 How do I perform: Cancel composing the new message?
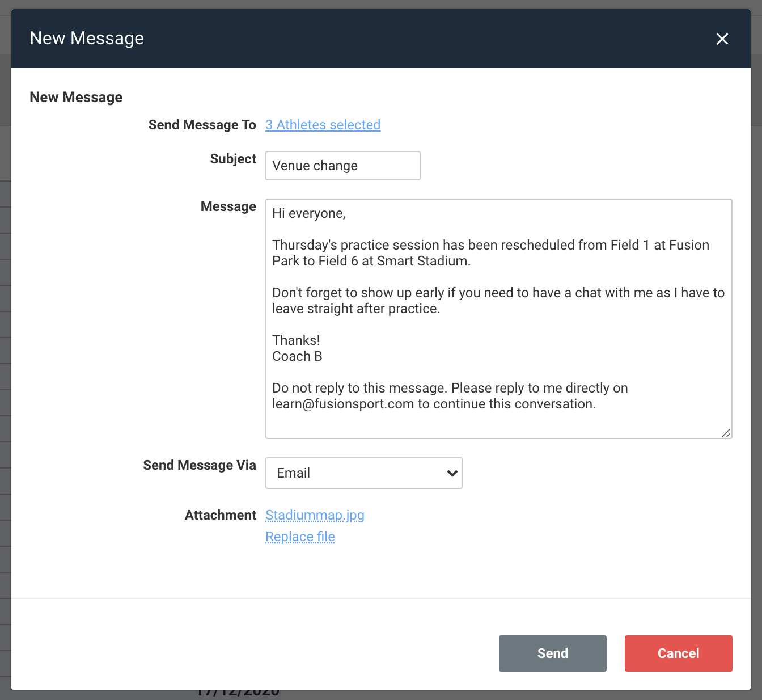(678, 653)
